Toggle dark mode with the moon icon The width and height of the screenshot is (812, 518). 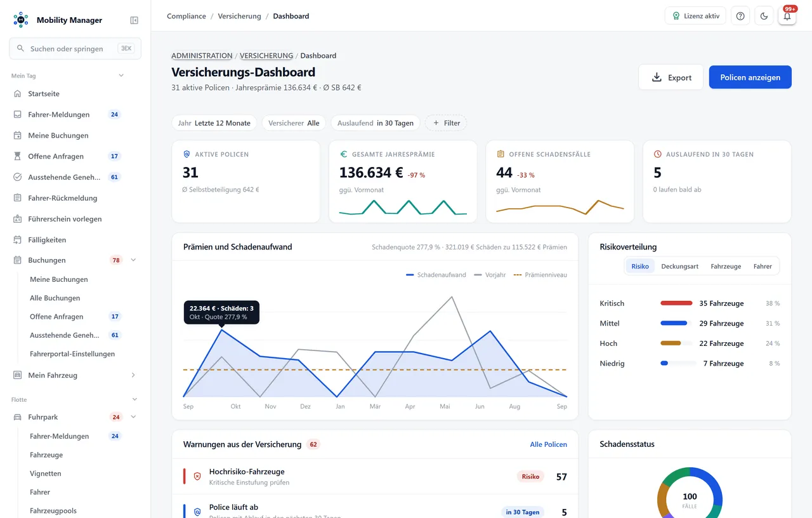(x=764, y=16)
